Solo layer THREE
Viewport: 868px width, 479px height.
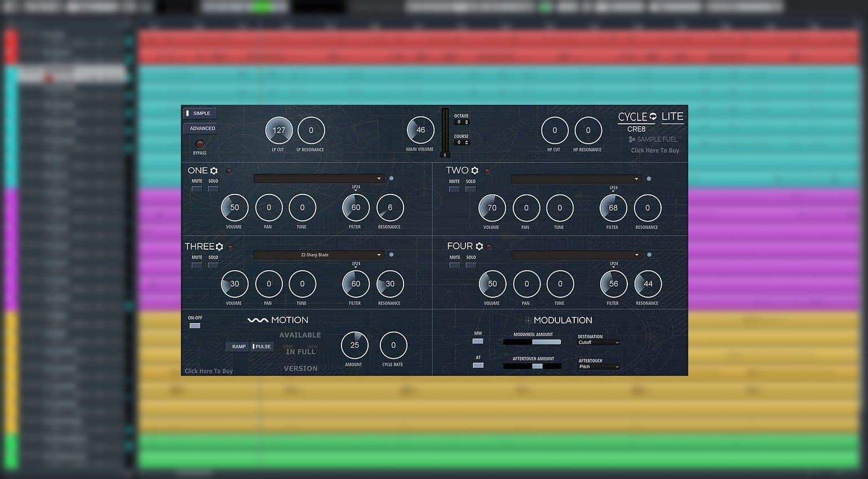tap(213, 265)
